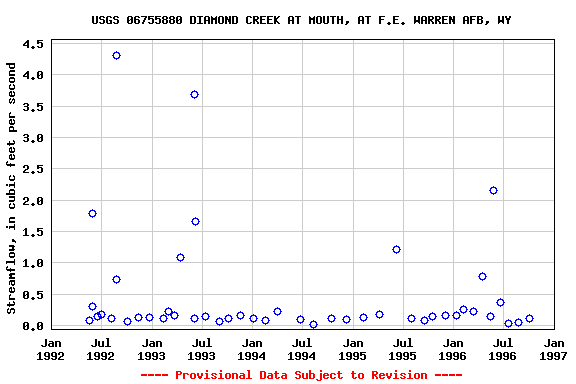Select the y-axis tick label '1.5'

pyautogui.click(x=33, y=232)
